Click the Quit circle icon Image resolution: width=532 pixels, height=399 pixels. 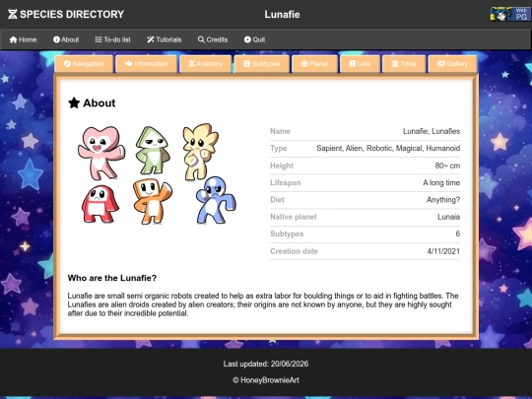coord(247,39)
